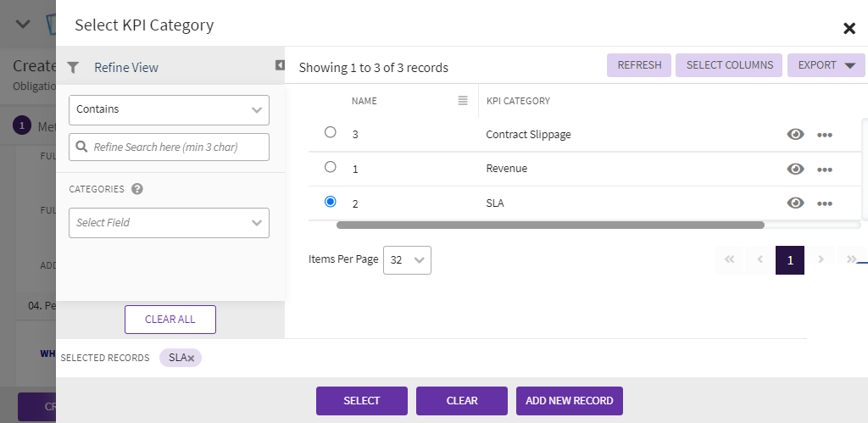
Task: Remove the SLA selected record chip
Action: 192,359
